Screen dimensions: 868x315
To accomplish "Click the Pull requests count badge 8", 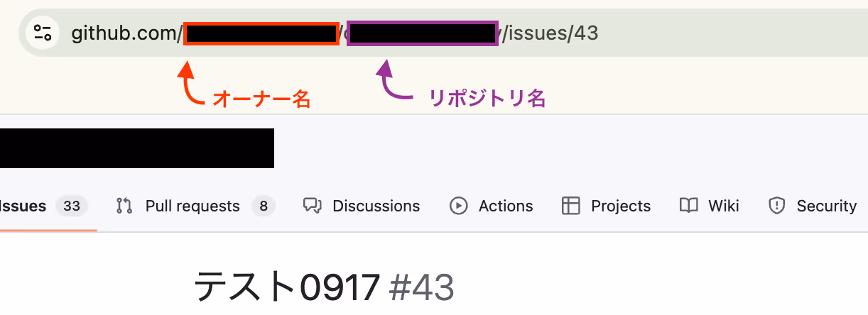I will click(264, 206).
